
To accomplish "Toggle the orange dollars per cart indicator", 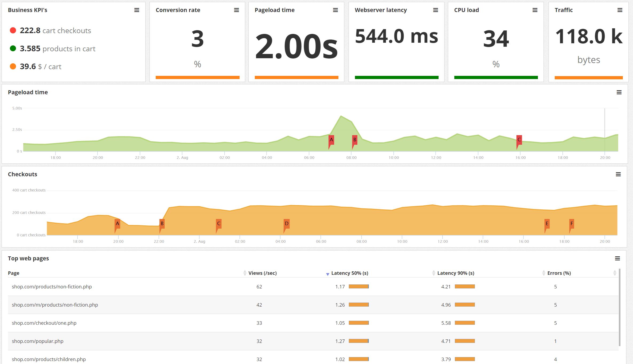I will point(13,66).
